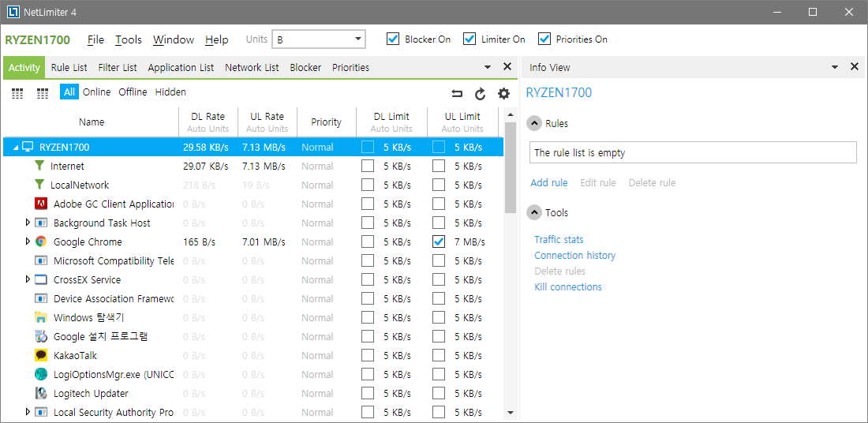Enable DL Limit checkbox for Internet
868x423 pixels.
[368, 166]
